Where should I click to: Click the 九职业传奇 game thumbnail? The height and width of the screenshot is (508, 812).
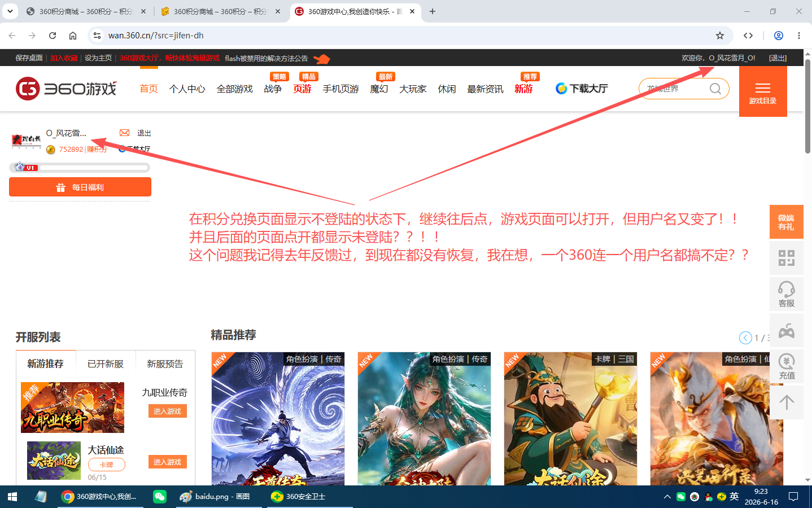click(72, 408)
